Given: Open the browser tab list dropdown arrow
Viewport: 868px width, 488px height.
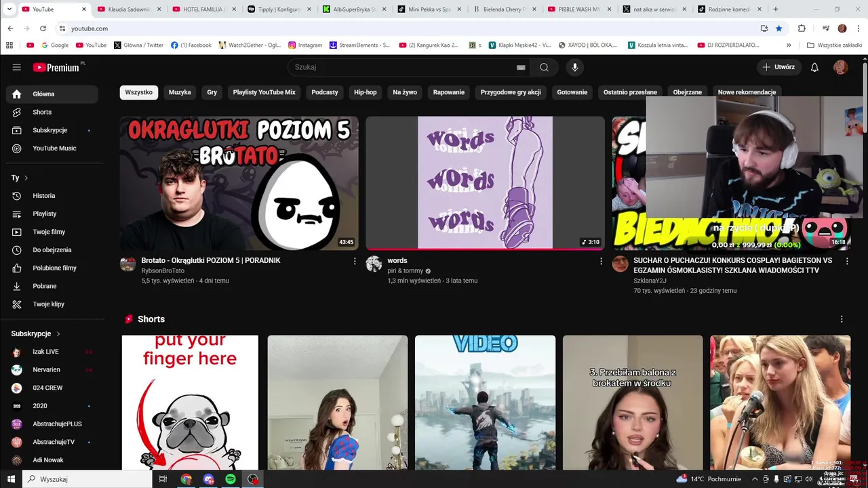Looking at the screenshot, I should coord(9,9).
